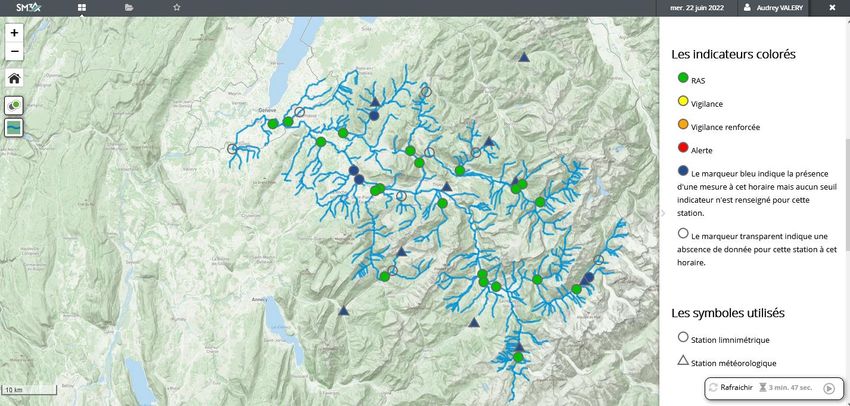850x406 pixels.
Task: Select the southernmost green station marker
Action: click(x=518, y=357)
